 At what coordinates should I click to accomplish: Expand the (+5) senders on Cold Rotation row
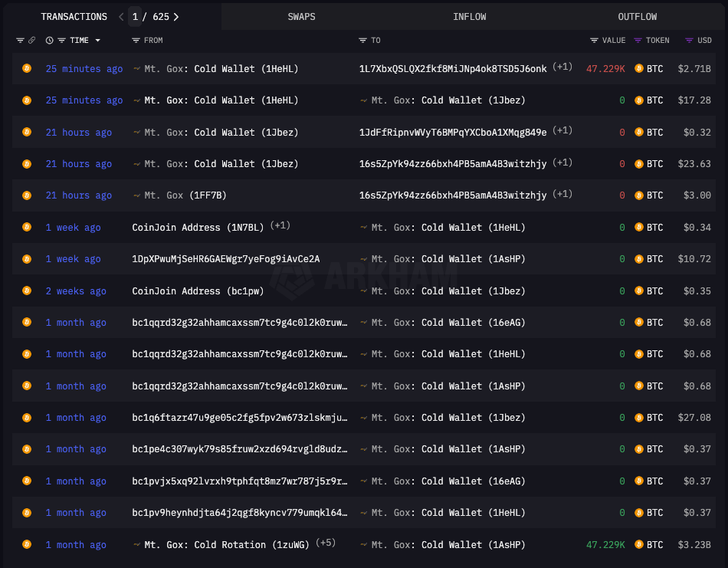[x=326, y=543]
